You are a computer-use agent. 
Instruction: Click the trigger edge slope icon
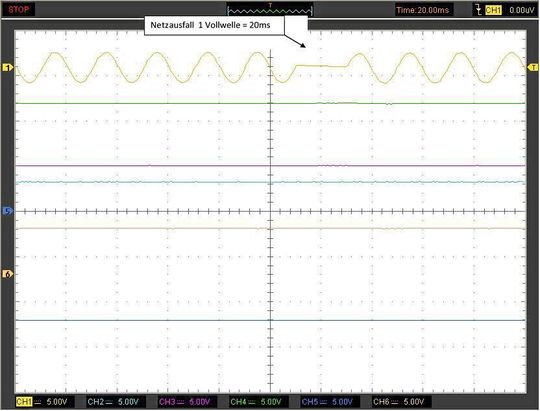point(478,10)
